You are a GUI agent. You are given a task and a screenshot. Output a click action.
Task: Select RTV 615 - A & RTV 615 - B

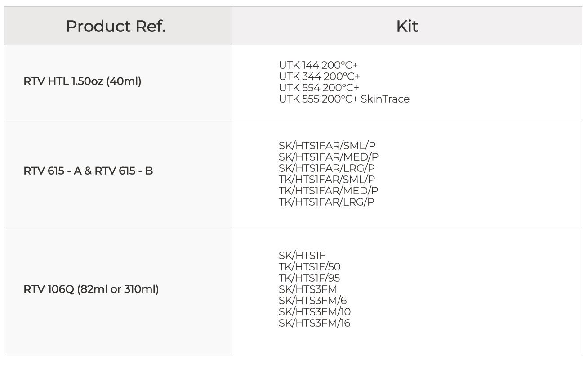coord(88,171)
